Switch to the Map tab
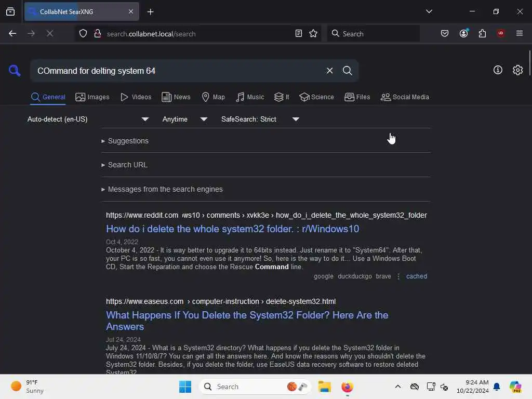Screen dimensions: 532x399 click(x=214, y=97)
